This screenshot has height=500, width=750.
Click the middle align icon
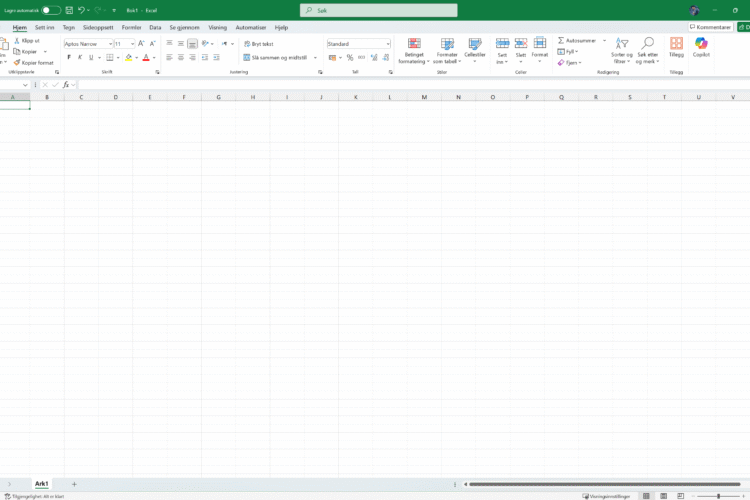[181, 44]
